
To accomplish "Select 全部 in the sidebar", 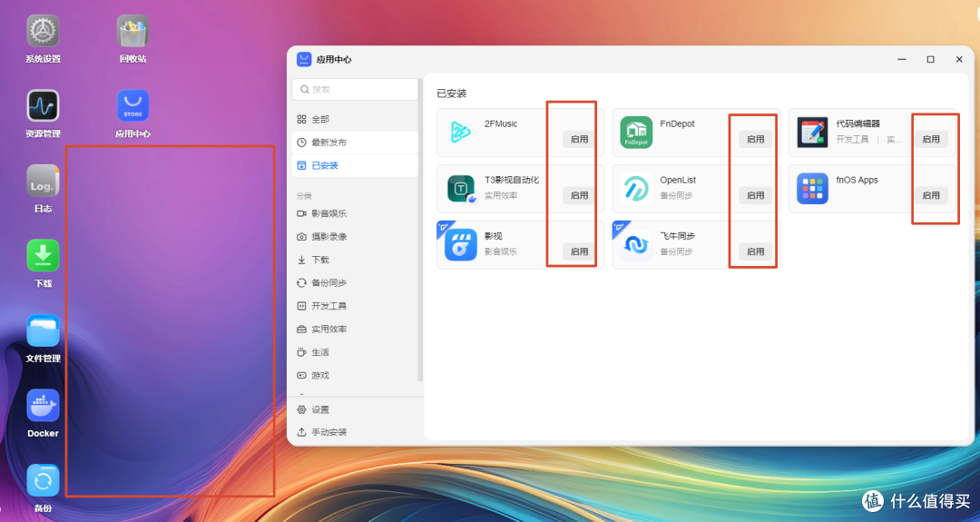I will (x=355, y=120).
